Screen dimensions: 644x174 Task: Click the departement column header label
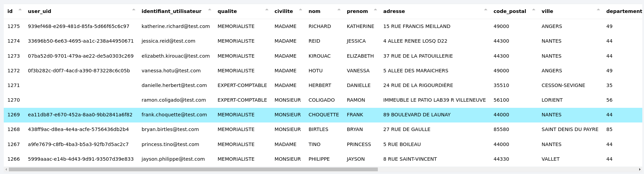[x=624, y=11]
